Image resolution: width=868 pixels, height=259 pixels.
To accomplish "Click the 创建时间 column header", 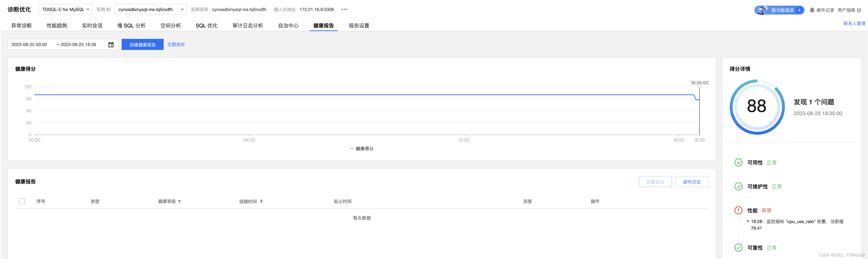I will [x=248, y=201].
